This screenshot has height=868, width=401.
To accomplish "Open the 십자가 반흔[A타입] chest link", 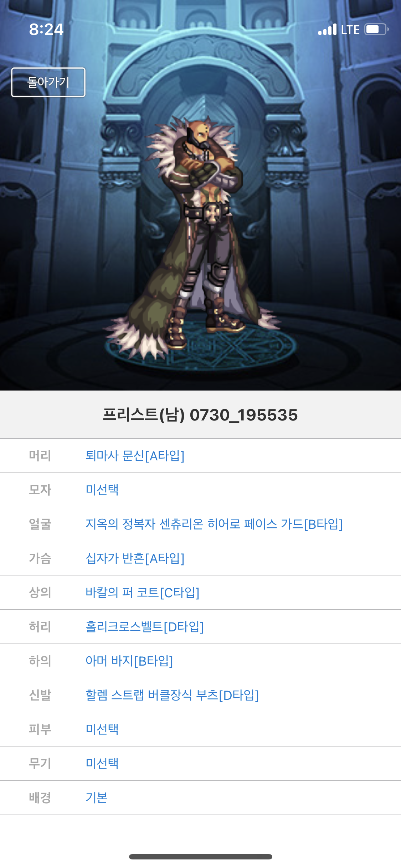I will point(135,558).
